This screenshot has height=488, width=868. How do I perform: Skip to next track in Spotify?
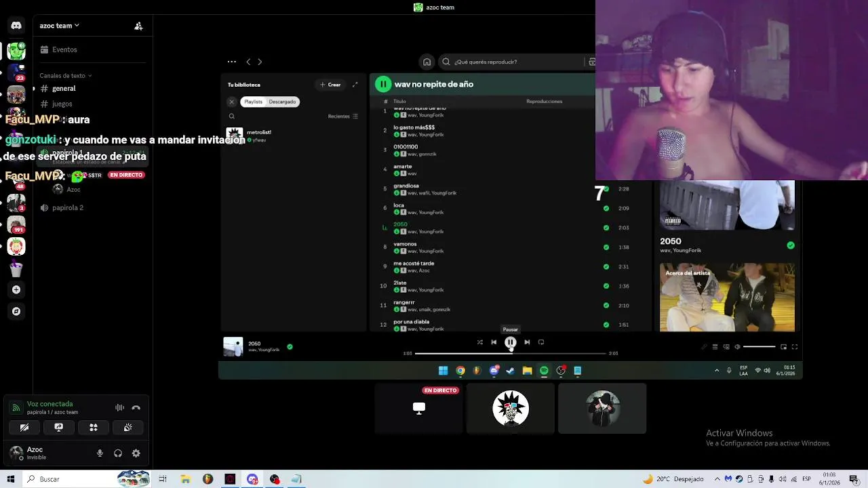pos(527,342)
